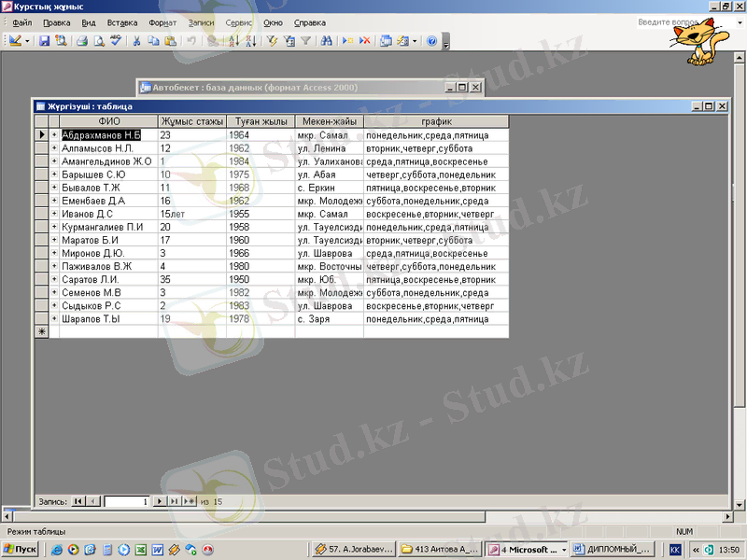This screenshot has height=560, width=747.
Task: Go to the next record using the navigation button
Action: [x=160, y=501]
